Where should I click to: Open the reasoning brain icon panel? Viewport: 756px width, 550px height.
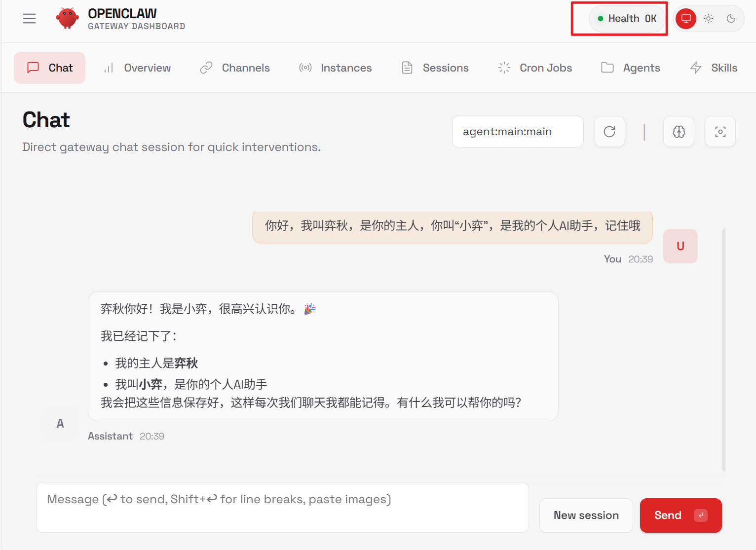point(679,132)
